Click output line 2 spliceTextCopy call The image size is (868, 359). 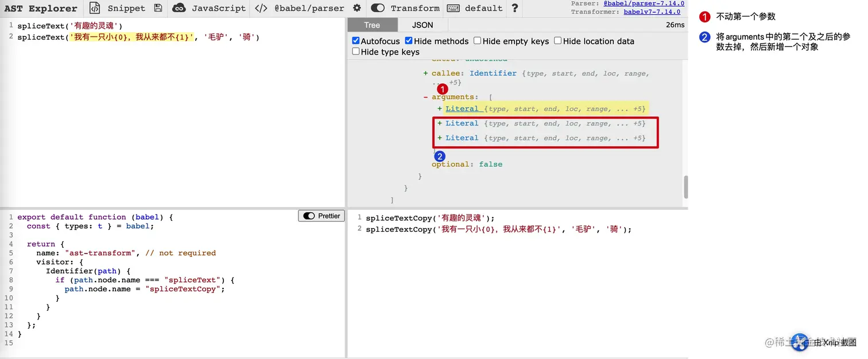pyautogui.click(x=498, y=229)
